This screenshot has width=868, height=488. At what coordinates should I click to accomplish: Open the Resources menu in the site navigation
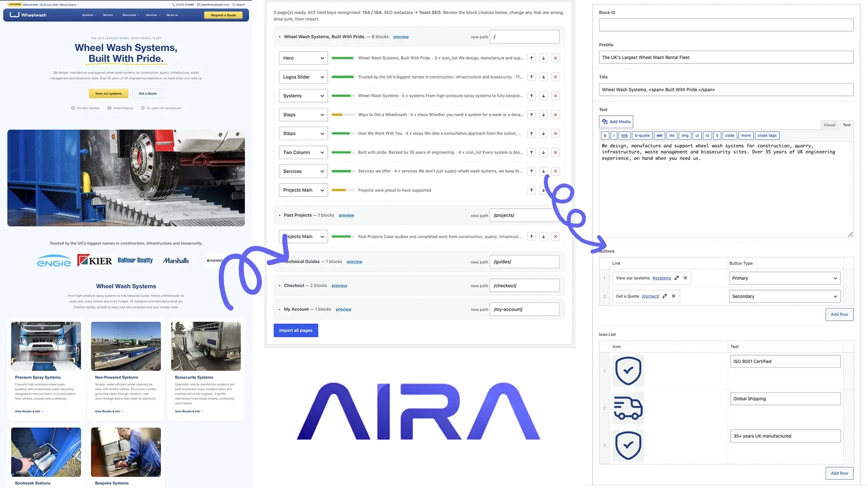tap(131, 15)
